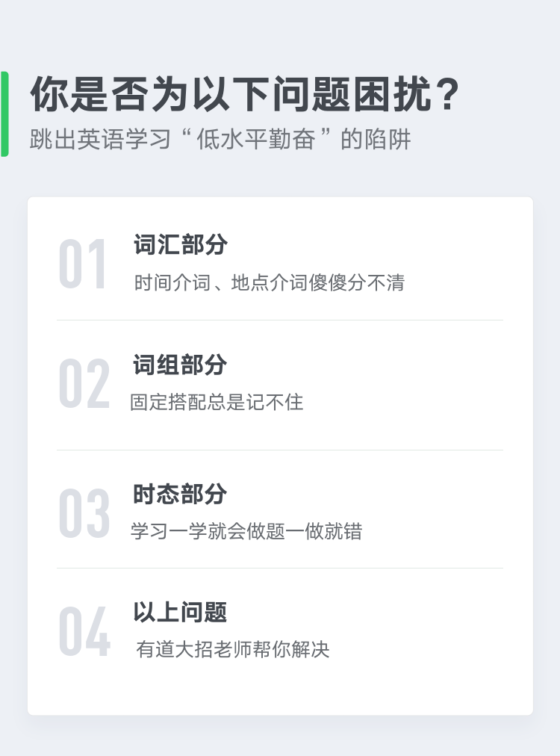The image size is (560, 756).
Task: Click the large number 03
Action: coord(84,512)
